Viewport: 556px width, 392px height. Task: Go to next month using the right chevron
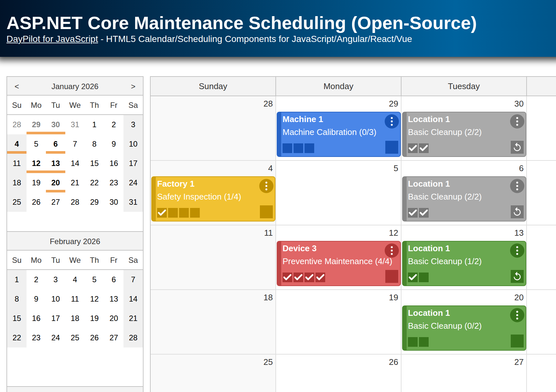pyautogui.click(x=133, y=86)
